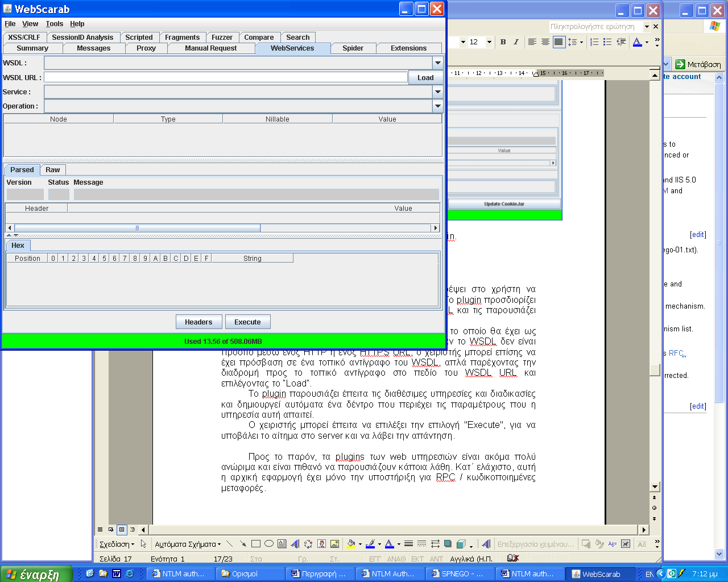
Task: Open the Σχεδίαση drawing menu
Action: (117, 544)
